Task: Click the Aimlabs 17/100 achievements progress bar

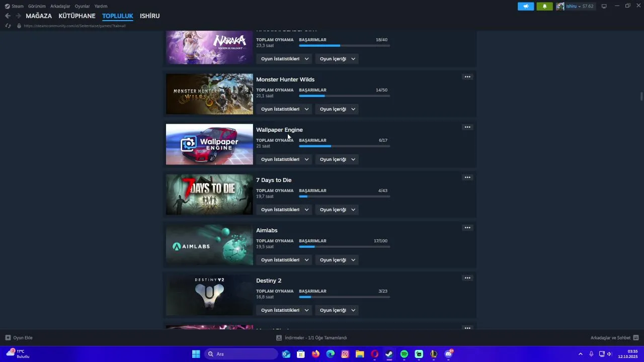Action: 344,247
